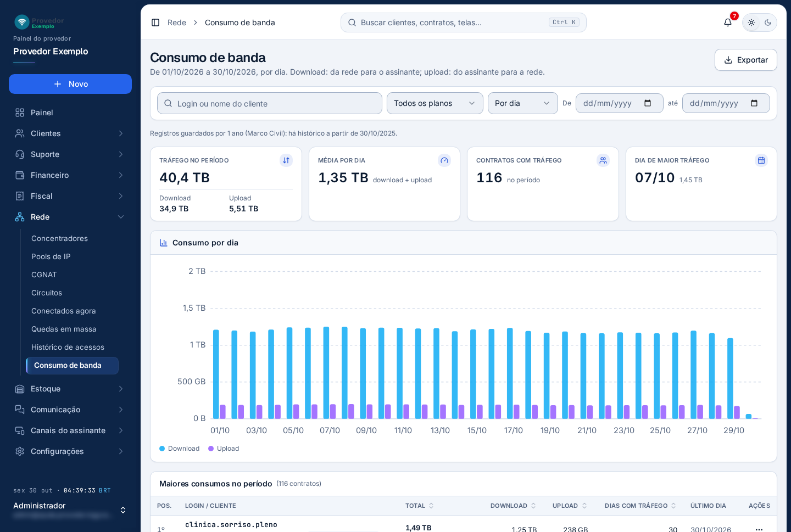Open the Por dia grouping dropdown

click(523, 103)
